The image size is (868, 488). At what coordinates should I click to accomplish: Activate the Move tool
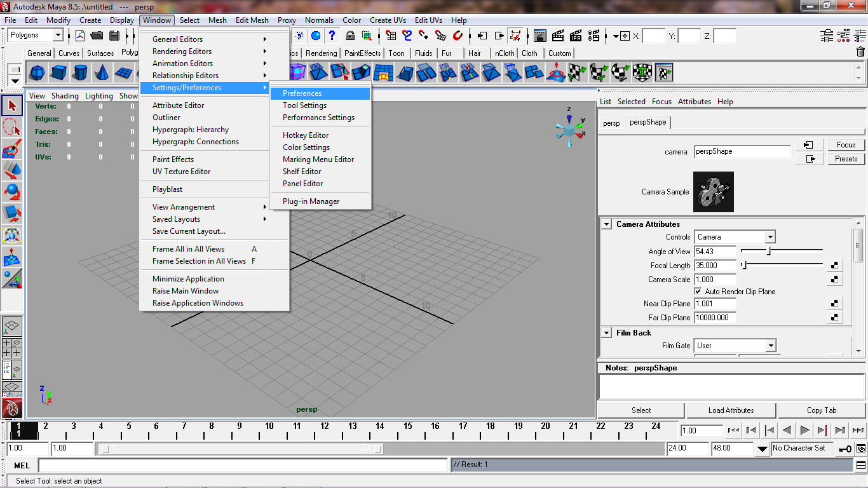[x=12, y=170]
